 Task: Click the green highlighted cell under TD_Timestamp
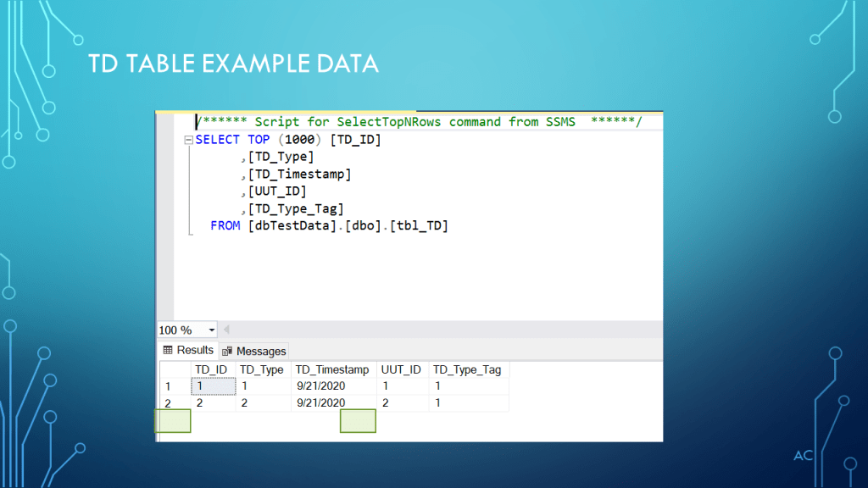click(358, 420)
